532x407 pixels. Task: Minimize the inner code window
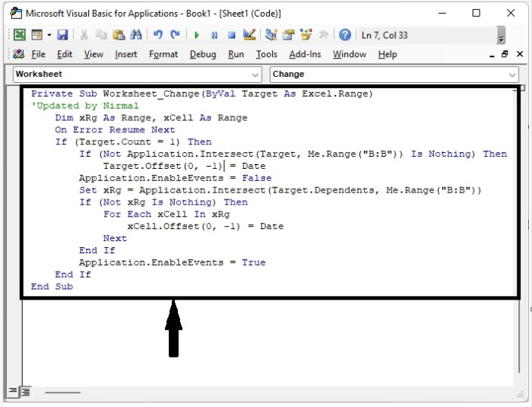[492, 55]
